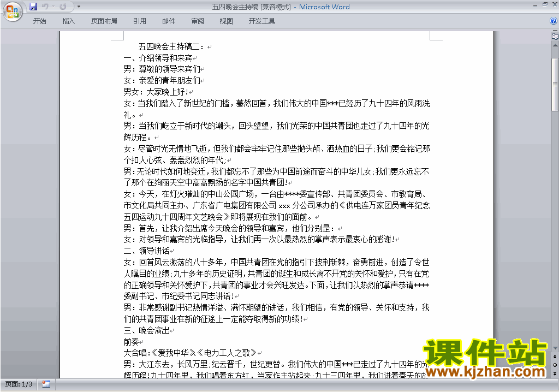
Task: Open the 引用 ribbon tab
Action: 139,21
